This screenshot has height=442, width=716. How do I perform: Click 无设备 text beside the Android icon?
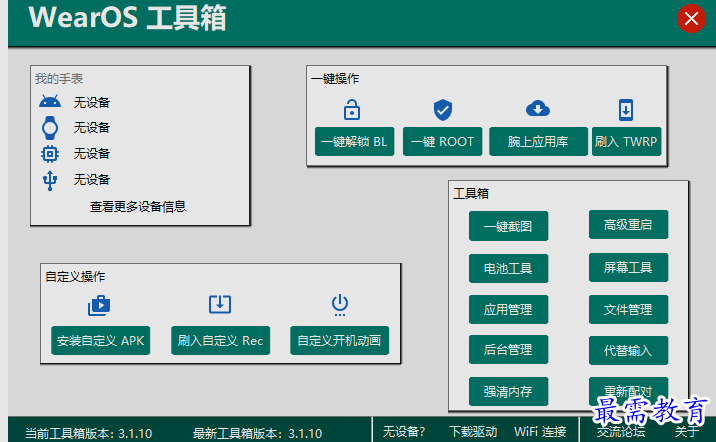pyautogui.click(x=92, y=103)
